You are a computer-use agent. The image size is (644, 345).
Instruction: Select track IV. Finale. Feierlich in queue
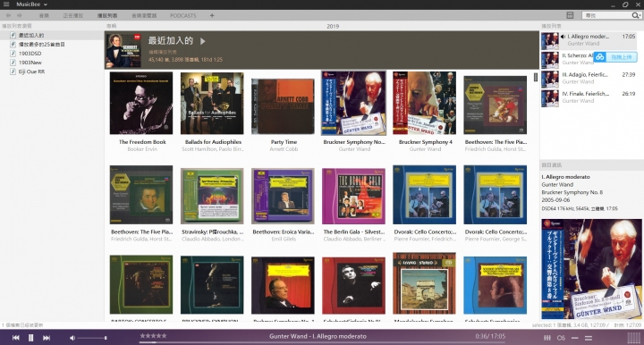click(x=589, y=97)
